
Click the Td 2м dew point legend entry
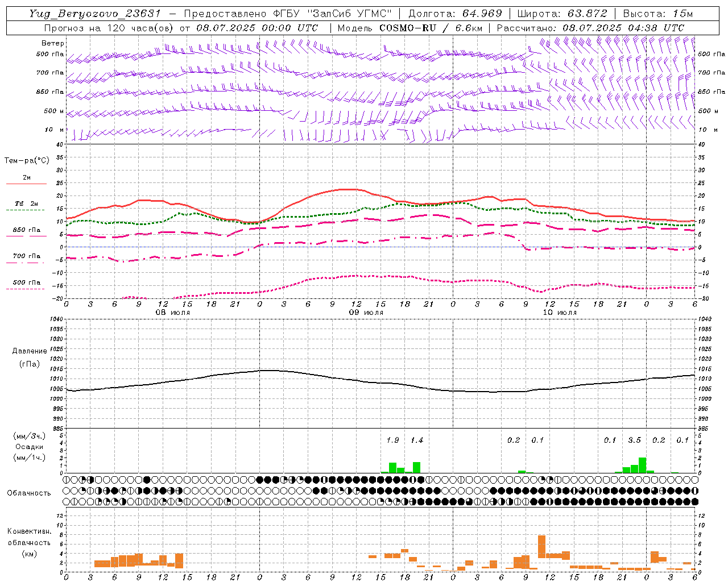tap(26, 203)
